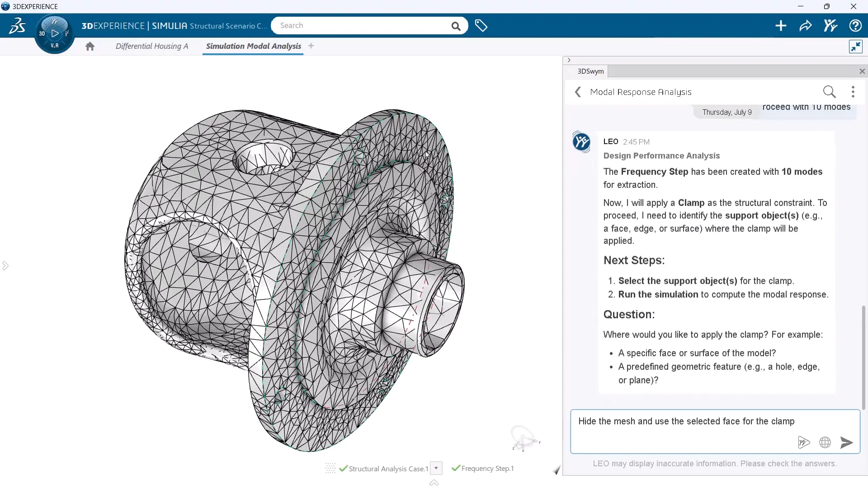Image resolution: width=868 pixels, height=488 pixels.
Task: Select the 3DSwym panel tab
Action: coord(590,71)
